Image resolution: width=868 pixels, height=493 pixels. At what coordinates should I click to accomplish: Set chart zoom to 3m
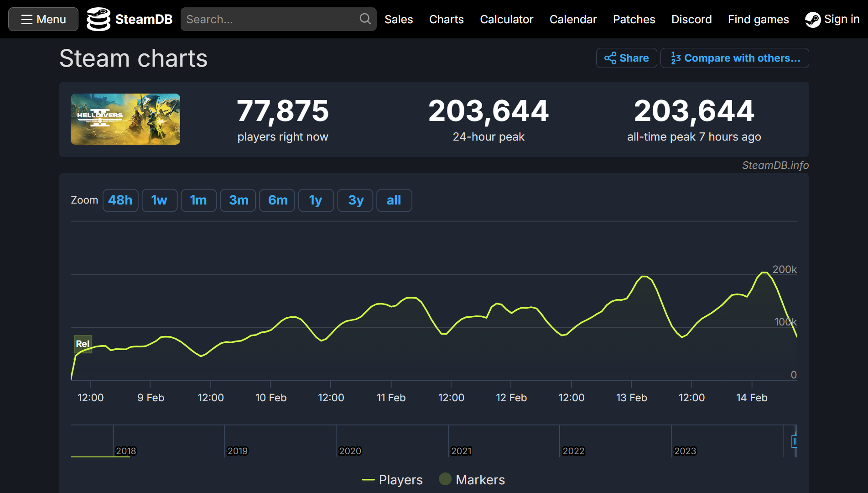(x=239, y=200)
